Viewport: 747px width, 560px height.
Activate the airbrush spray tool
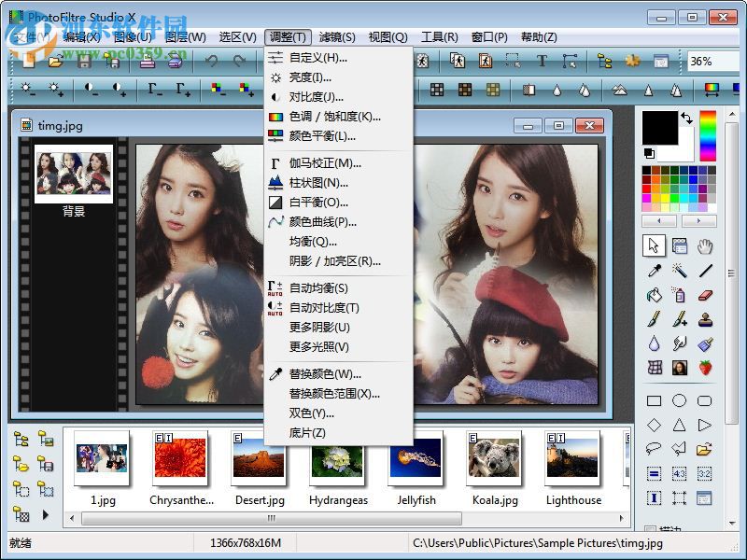pos(680,295)
